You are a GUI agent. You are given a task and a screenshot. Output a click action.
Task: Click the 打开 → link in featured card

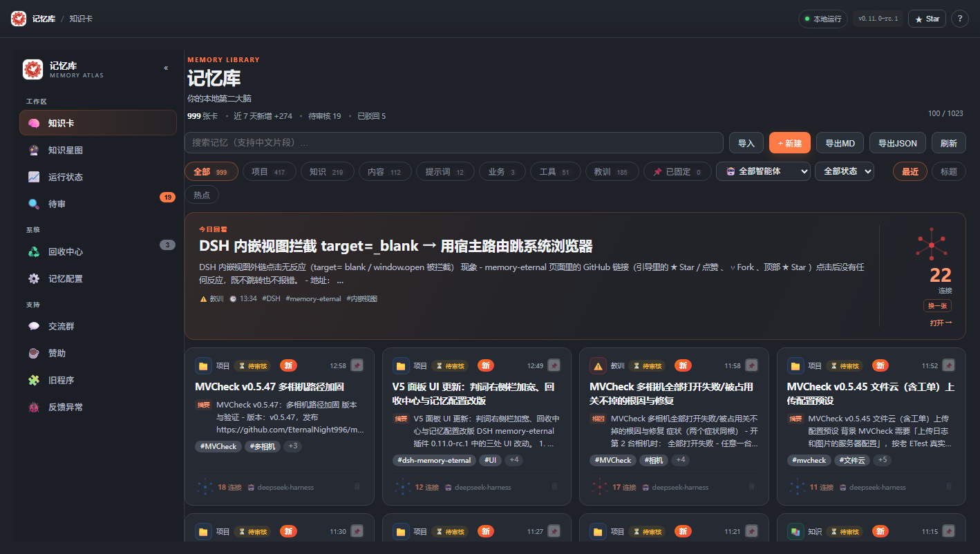point(941,323)
